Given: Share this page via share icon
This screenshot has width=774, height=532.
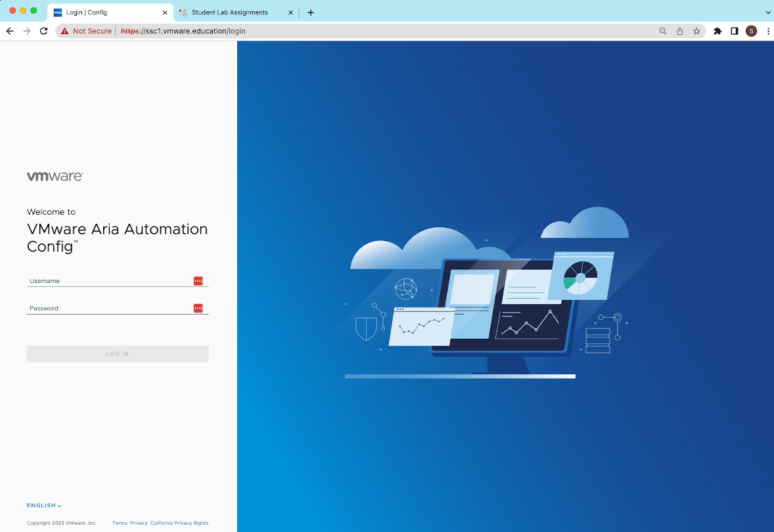Looking at the screenshot, I should pos(680,31).
